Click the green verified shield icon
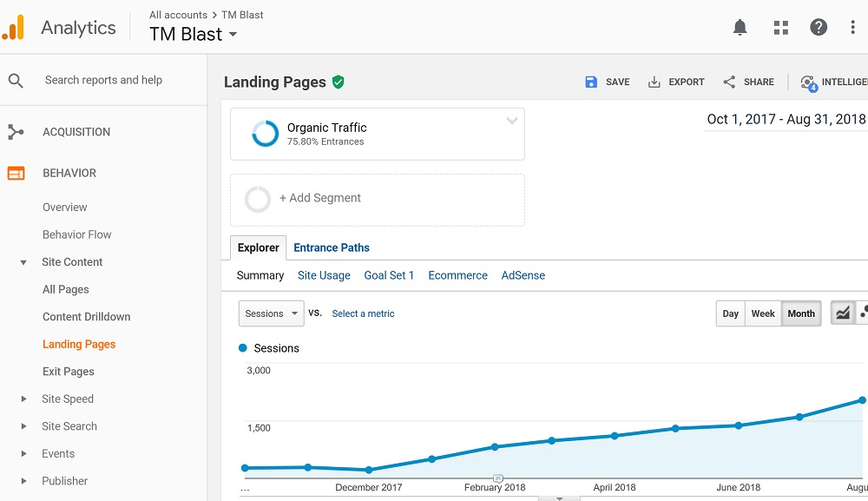Viewport: 868px width, 501px height. point(339,82)
